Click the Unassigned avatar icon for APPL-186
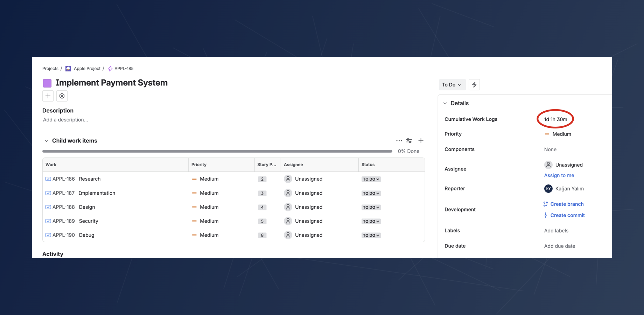 pos(288,178)
